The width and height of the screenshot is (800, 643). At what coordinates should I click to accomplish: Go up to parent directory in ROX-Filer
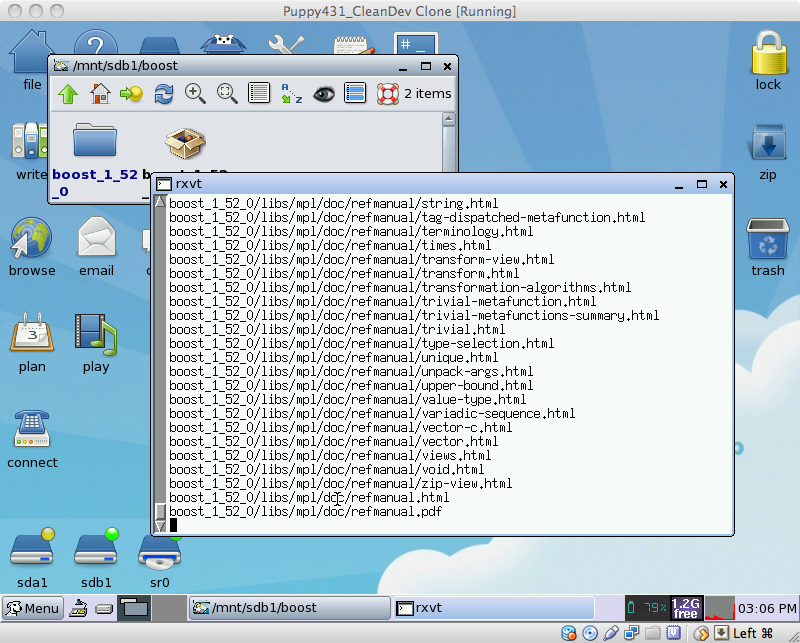coord(68,94)
